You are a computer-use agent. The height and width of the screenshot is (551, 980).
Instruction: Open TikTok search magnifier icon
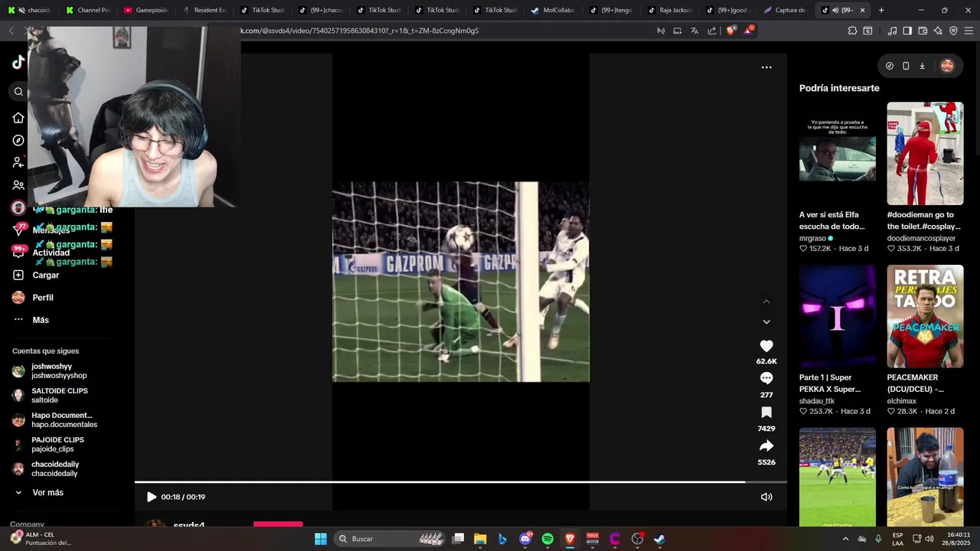pos(18,92)
